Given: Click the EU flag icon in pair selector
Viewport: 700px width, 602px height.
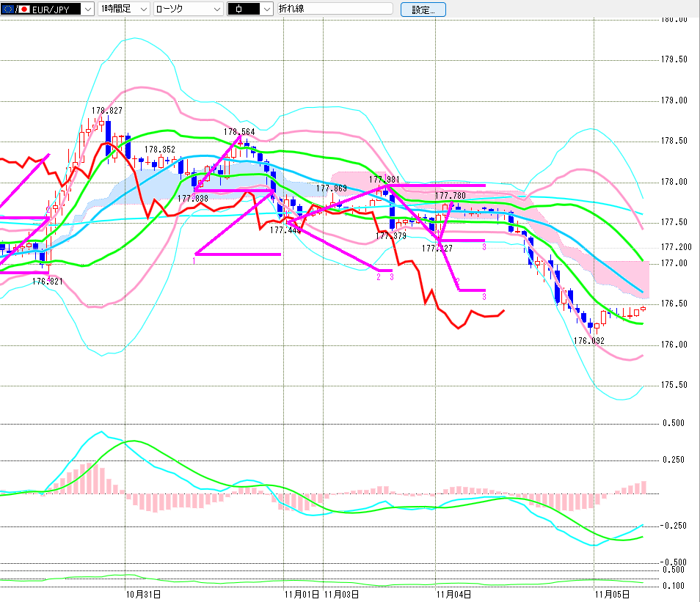Looking at the screenshot, I should pos(7,10).
